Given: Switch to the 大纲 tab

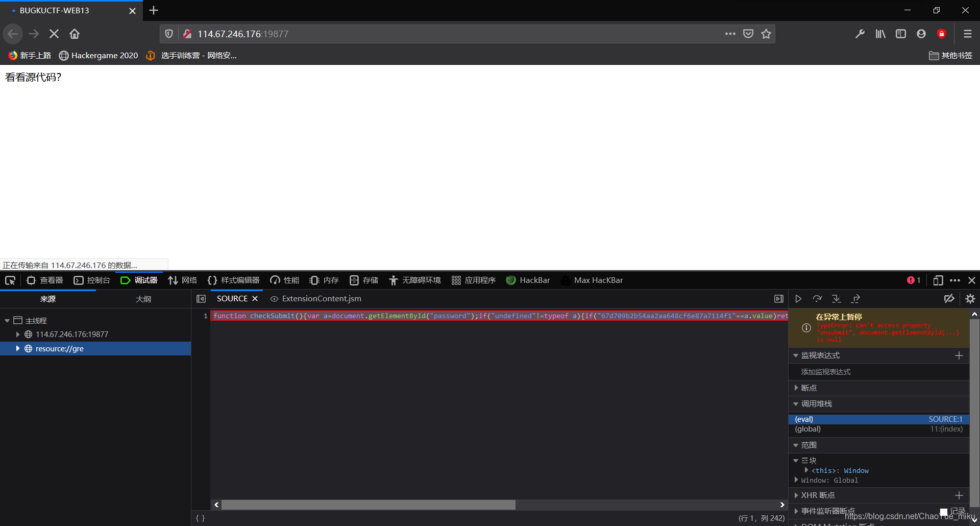Looking at the screenshot, I should pos(143,299).
